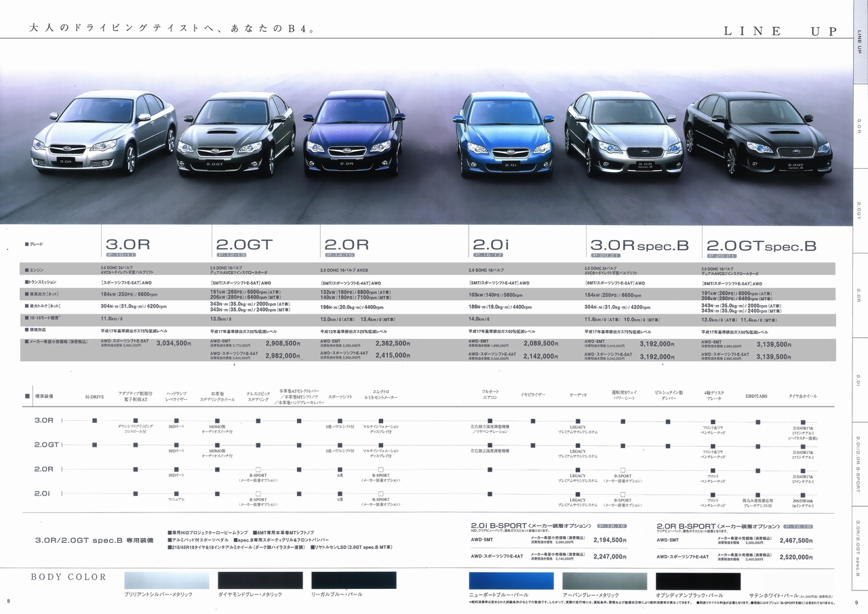Open page reference badge under 2.0GT heading
868x614 pixels.
pyautogui.click(x=232, y=255)
